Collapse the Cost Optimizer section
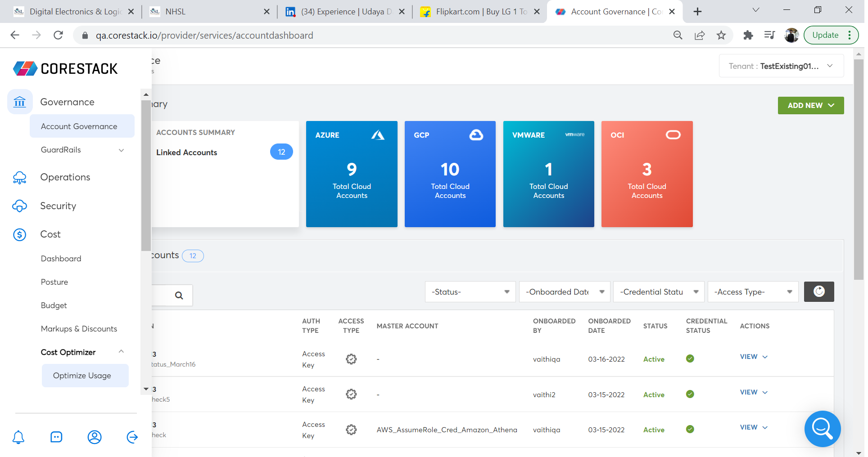The width and height of the screenshot is (868, 457). [x=121, y=352]
